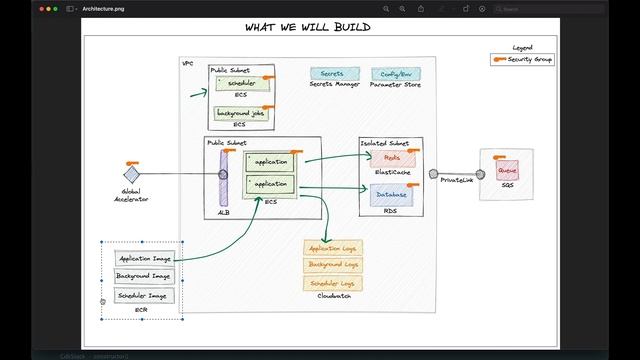
Task: Click the 'VPC' label
Action: [188, 64]
